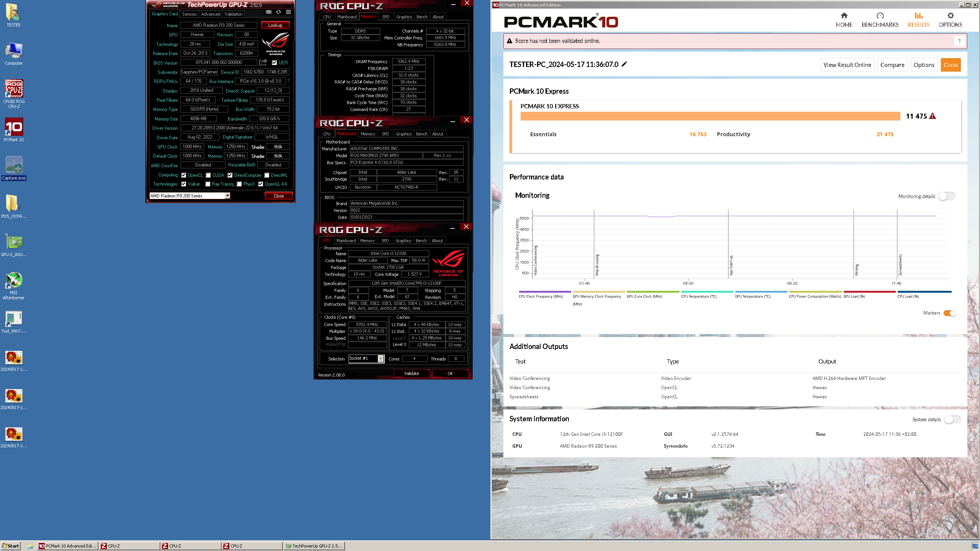Click the GPU-Z Close button at the bottom
980x551 pixels.
click(x=279, y=196)
